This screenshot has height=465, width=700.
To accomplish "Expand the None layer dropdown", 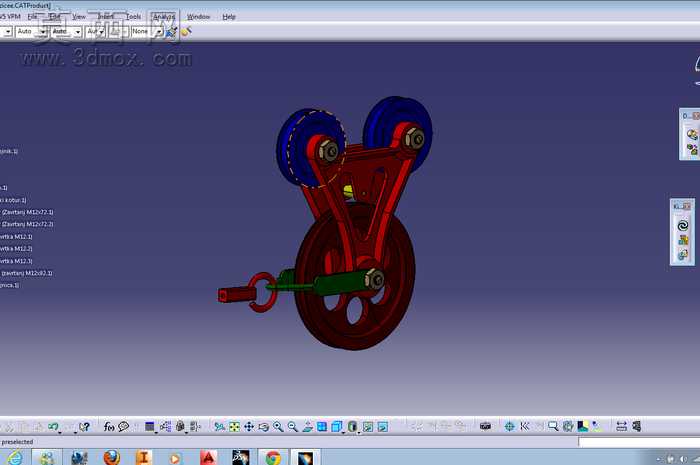I will click(159, 32).
